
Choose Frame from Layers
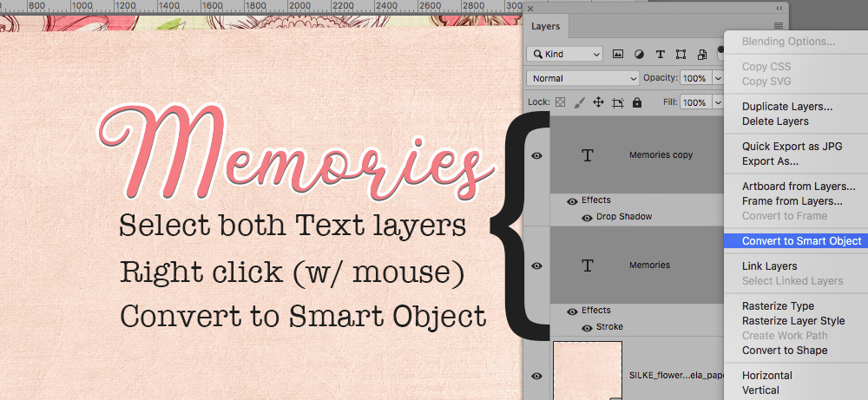tap(792, 201)
